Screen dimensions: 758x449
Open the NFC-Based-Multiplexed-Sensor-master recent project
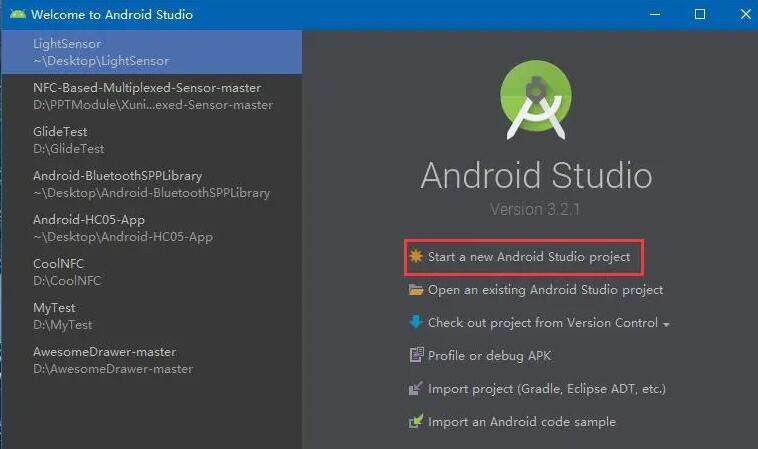click(152, 96)
